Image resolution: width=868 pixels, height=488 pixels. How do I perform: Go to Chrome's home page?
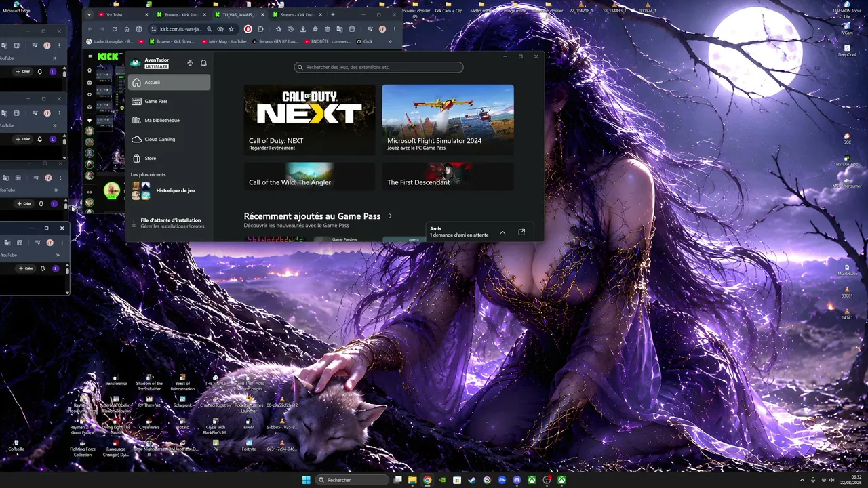(x=126, y=29)
